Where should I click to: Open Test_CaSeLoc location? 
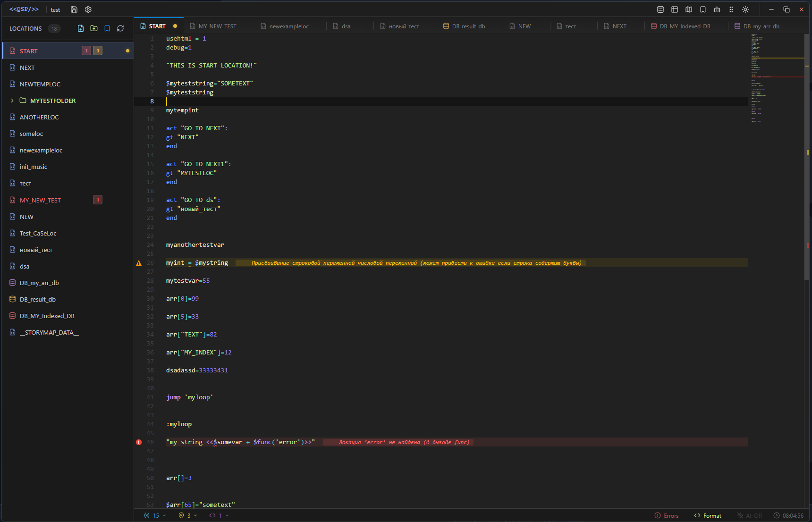click(x=68, y=233)
